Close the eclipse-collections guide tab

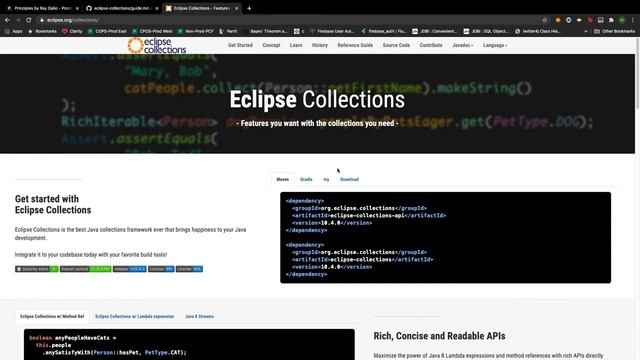tap(157, 8)
